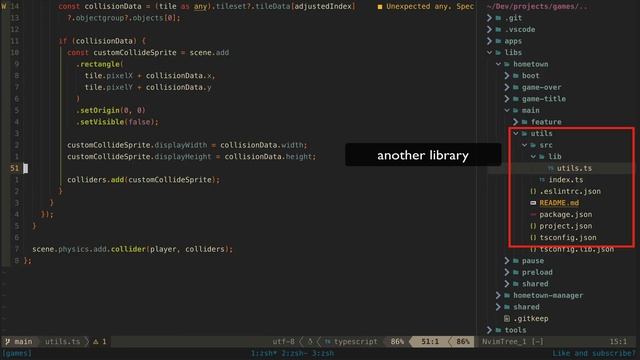Image resolution: width=640 pixels, height=360 pixels.
Task: Click the JSON icon beside project.json
Action: tap(533, 226)
